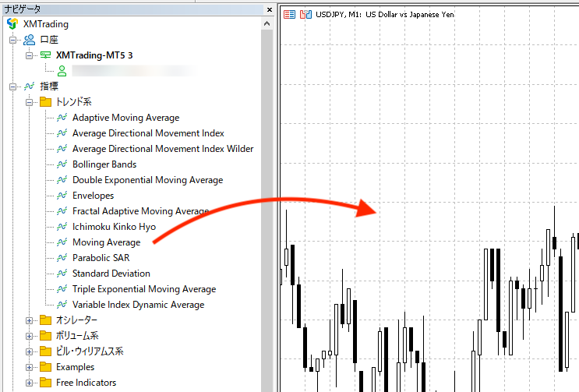Collapse the XMTrading-MT5 3 node
Viewport: 579px width, 392px height.
pyautogui.click(x=29, y=55)
